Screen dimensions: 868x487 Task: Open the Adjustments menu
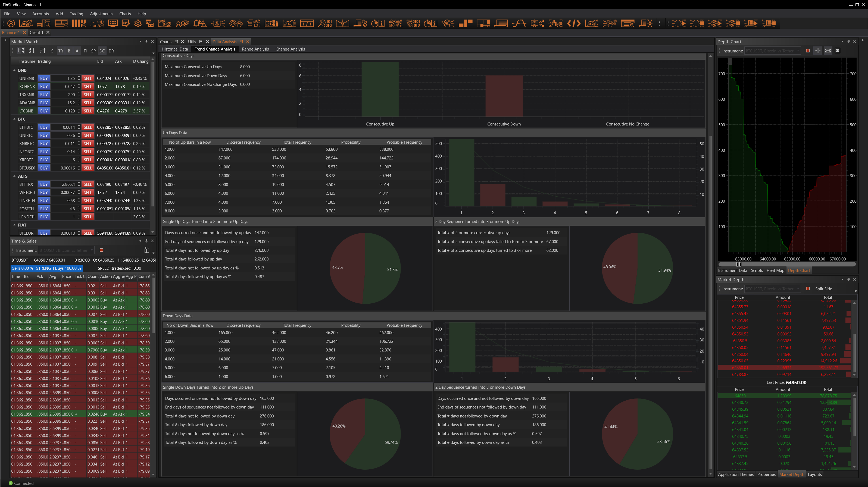pyautogui.click(x=101, y=14)
